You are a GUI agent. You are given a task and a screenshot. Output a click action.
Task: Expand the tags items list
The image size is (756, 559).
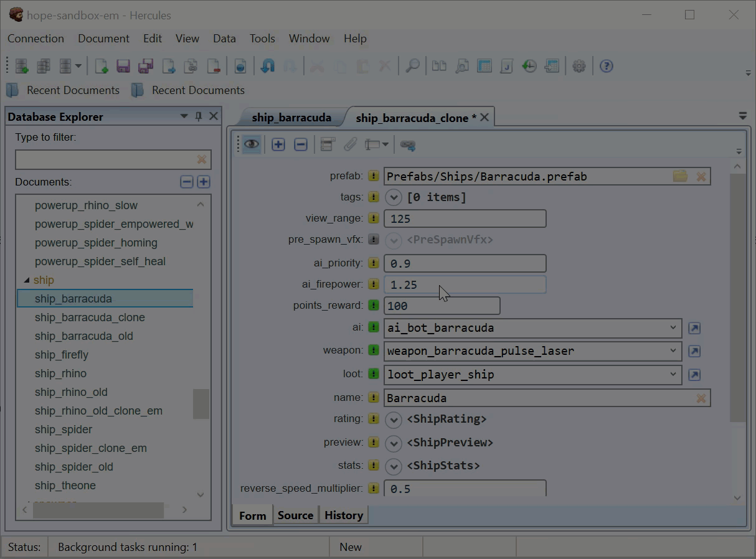[x=393, y=198]
